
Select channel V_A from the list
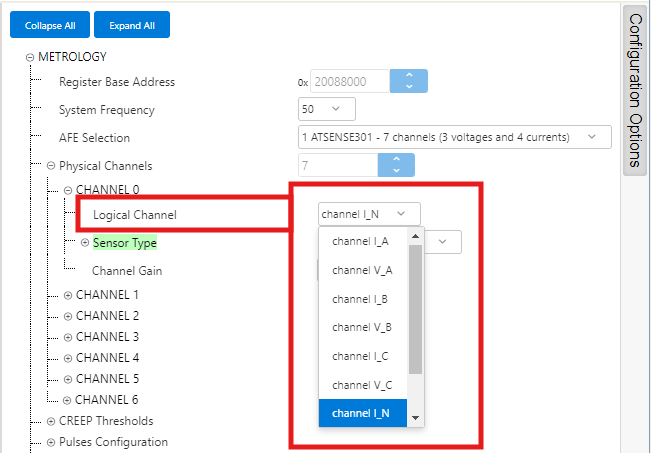[x=362, y=270]
